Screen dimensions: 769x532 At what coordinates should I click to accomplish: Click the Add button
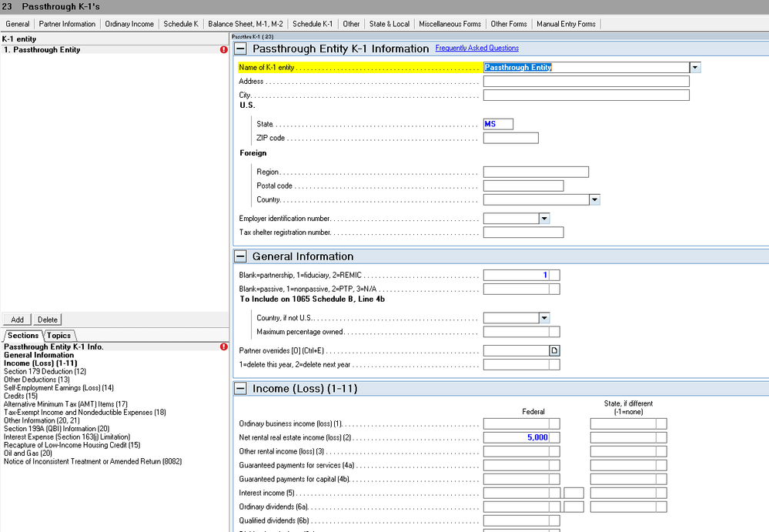tap(17, 320)
